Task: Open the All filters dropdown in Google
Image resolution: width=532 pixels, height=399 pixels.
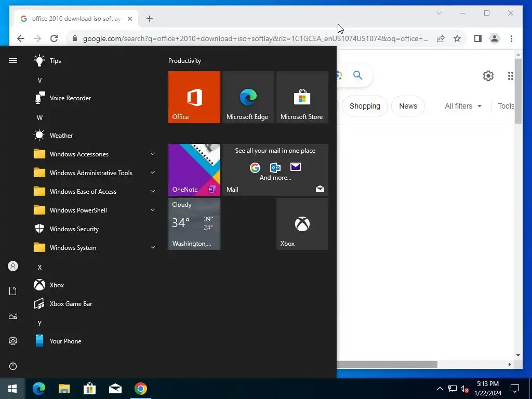Action: 463,106
